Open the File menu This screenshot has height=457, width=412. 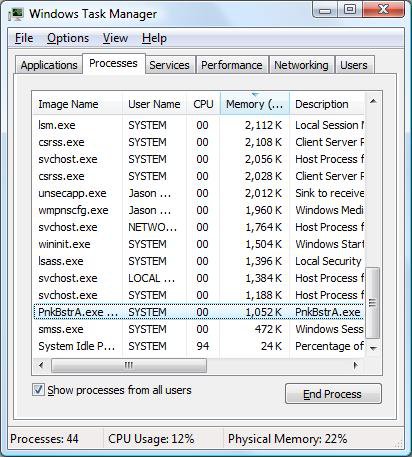[24, 38]
